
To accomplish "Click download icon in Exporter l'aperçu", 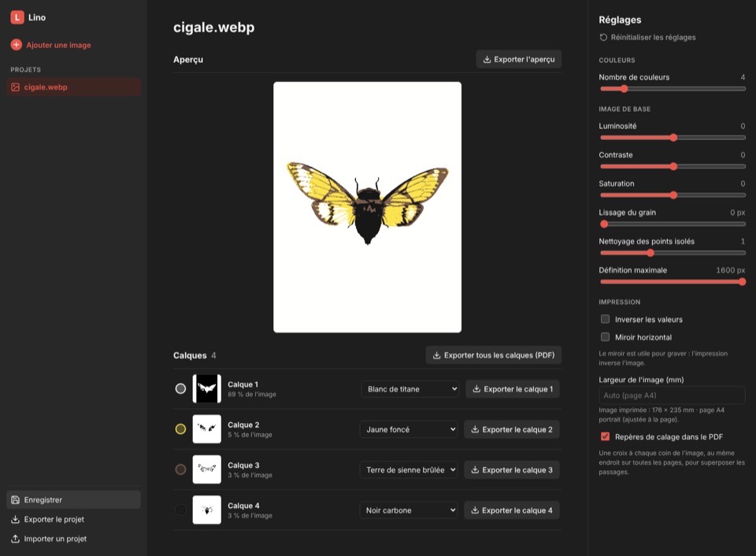I will tap(487, 59).
